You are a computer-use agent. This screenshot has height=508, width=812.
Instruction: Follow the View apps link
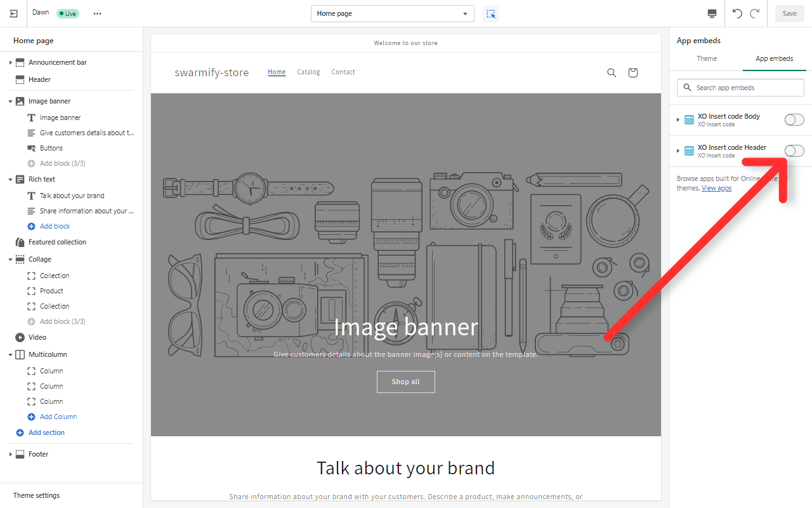(x=716, y=188)
